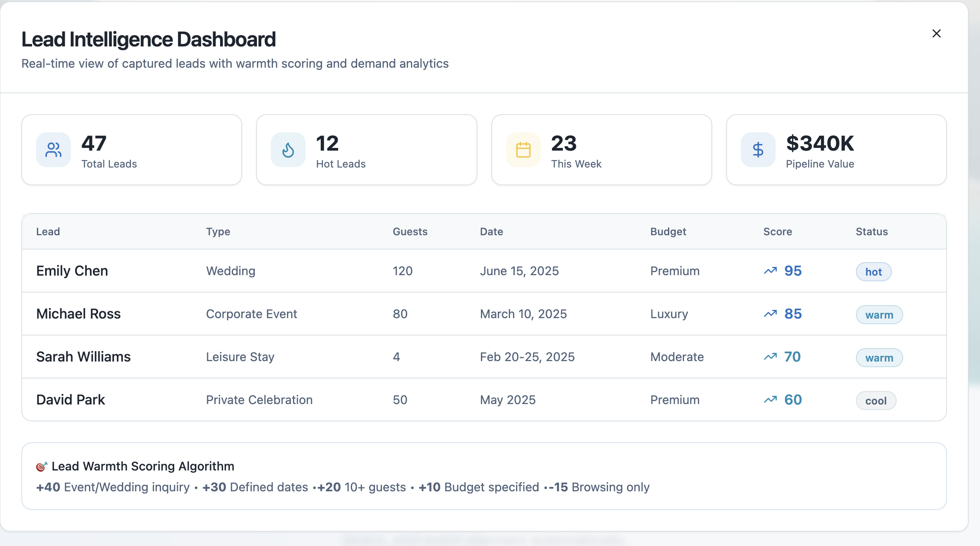This screenshot has width=980, height=546.
Task: Toggle the hot status badge for Emily Chen
Action: [873, 271]
